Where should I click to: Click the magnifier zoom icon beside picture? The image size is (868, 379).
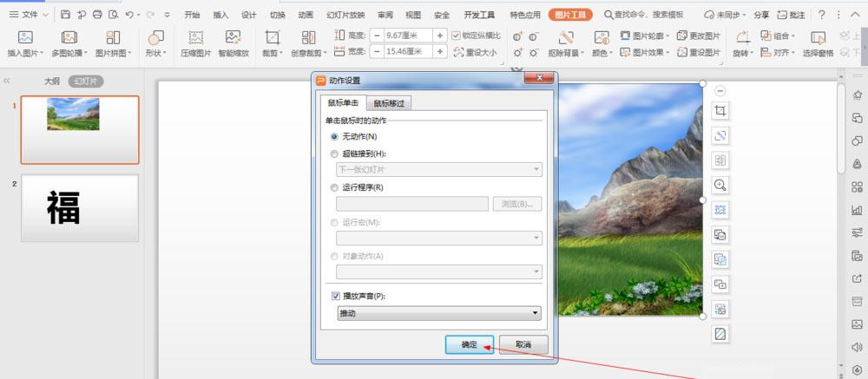(720, 186)
